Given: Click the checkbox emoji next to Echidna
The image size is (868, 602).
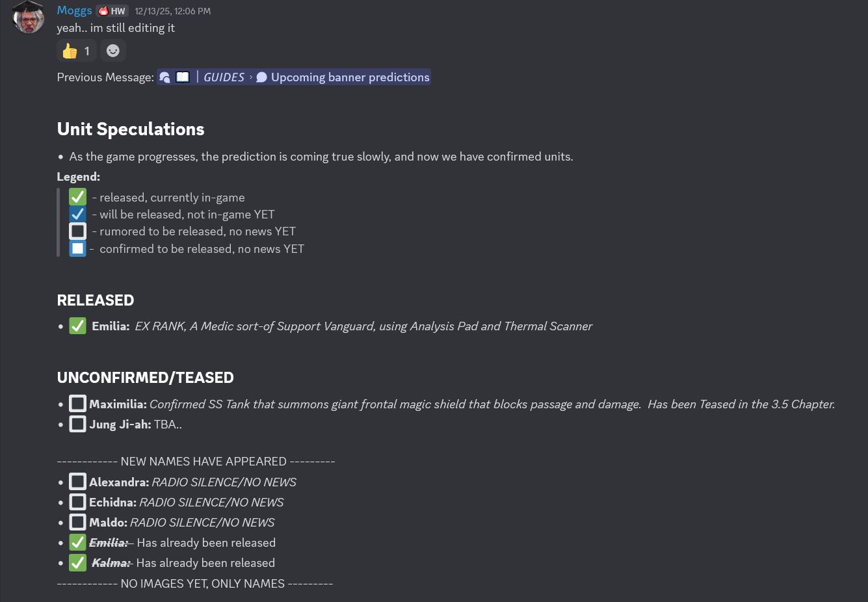Looking at the screenshot, I should pos(78,502).
